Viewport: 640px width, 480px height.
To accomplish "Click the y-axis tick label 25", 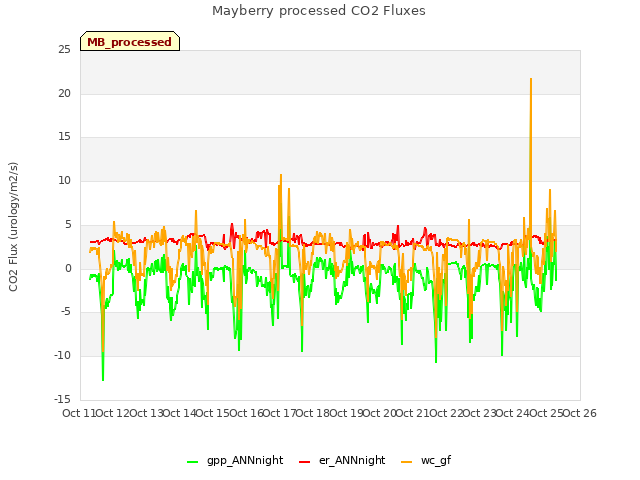I will pos(64,49).
